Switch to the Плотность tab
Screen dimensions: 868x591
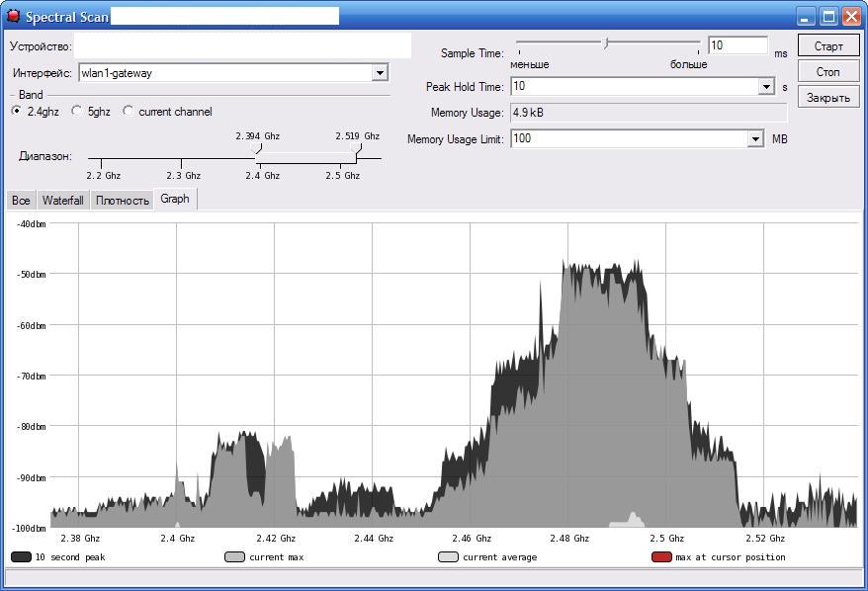point(123,201)
